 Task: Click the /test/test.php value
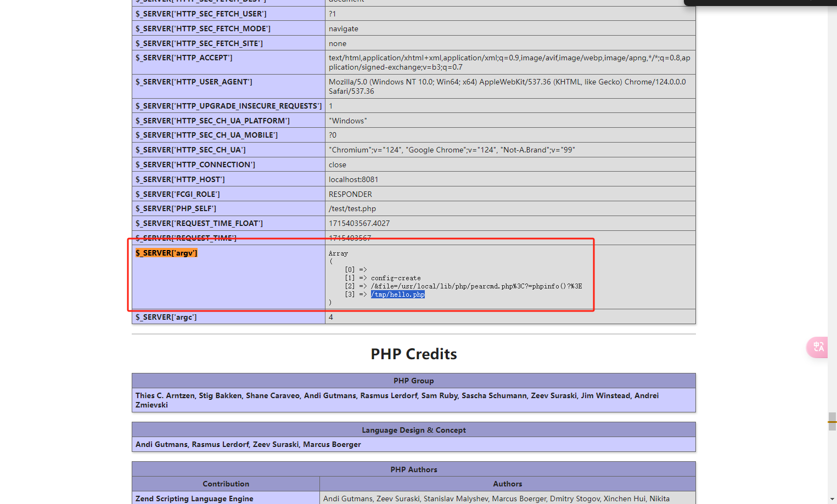click(352, 208)
